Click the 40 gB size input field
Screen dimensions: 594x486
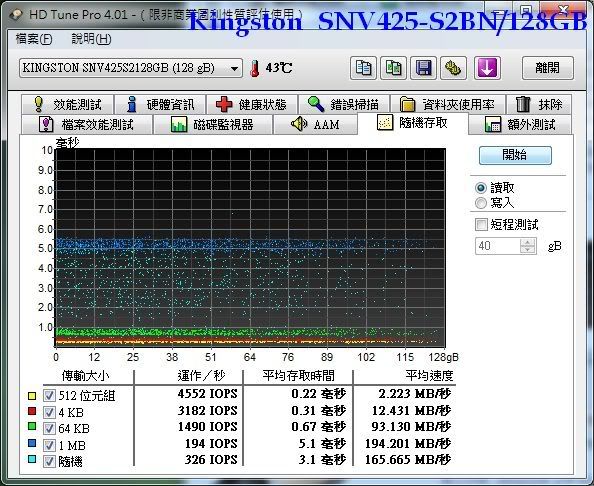498,246
